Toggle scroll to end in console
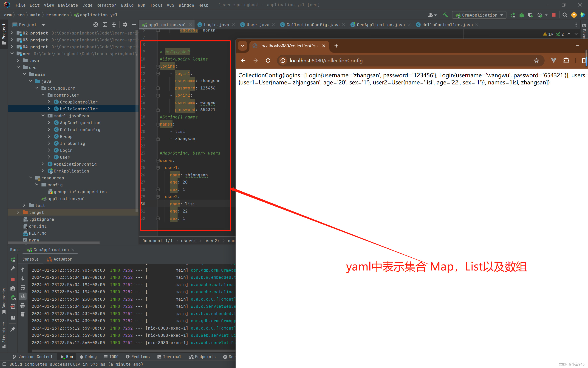588x368 pixels. (23, 296)
